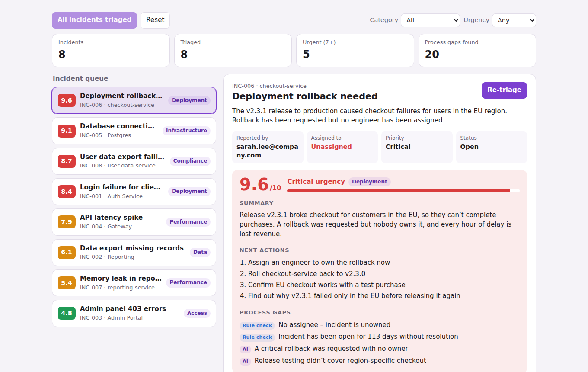Viewport: 588px width, 372px height.
Task: Click the 5.4 urgency score badge
Action: pos(67,283)
